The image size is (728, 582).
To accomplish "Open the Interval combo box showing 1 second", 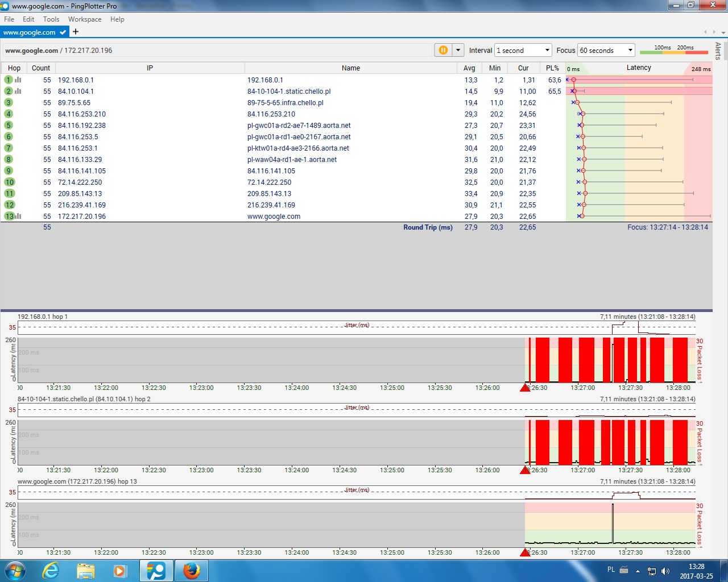I will (x=523, y=50).
